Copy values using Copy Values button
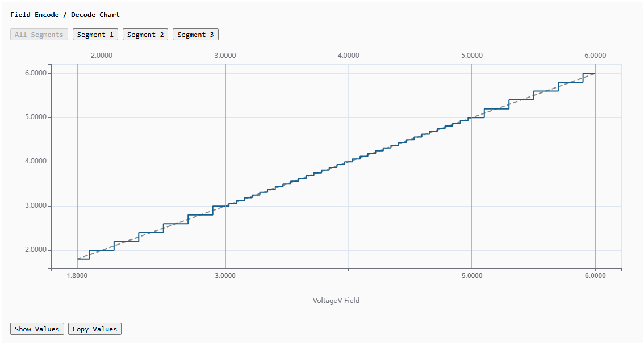 [x=94, y=329]
